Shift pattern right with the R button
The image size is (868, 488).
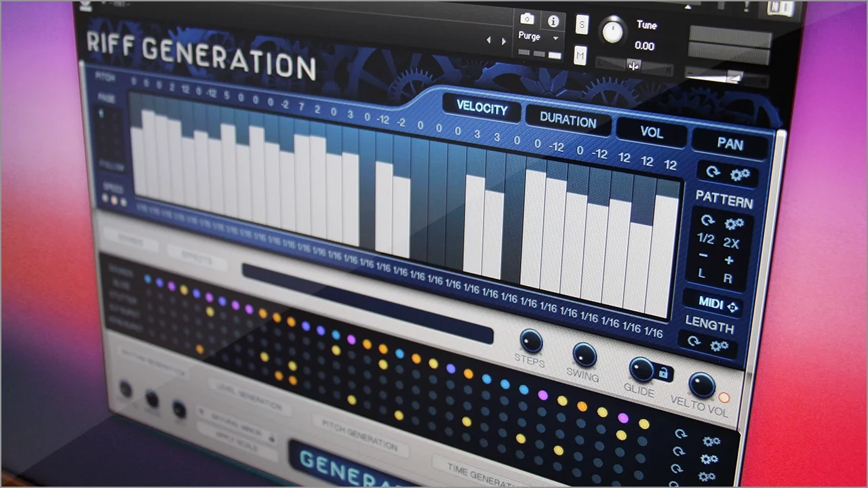pos(728,278)
